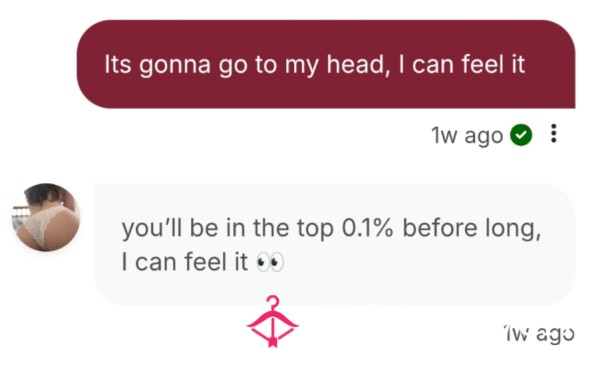Screen dimensions: 600x376
Task: Click the "1w ago" timestamp beside the checkmark
Action: point(466,135)
